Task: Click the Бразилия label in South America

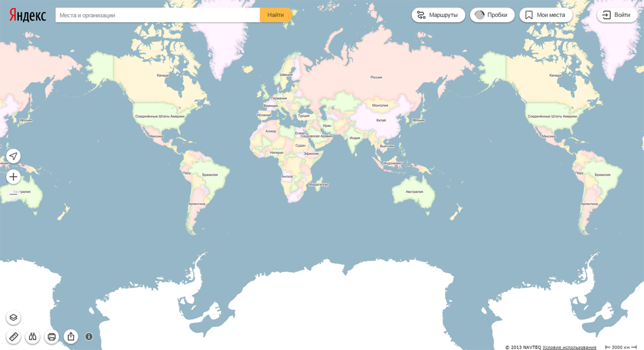Action: 210,174
